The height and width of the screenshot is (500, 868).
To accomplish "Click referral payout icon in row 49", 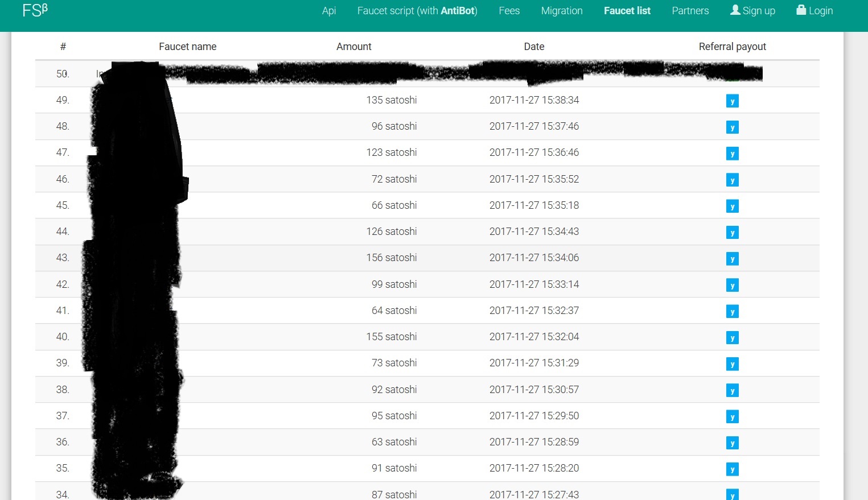I will [733, 101].
